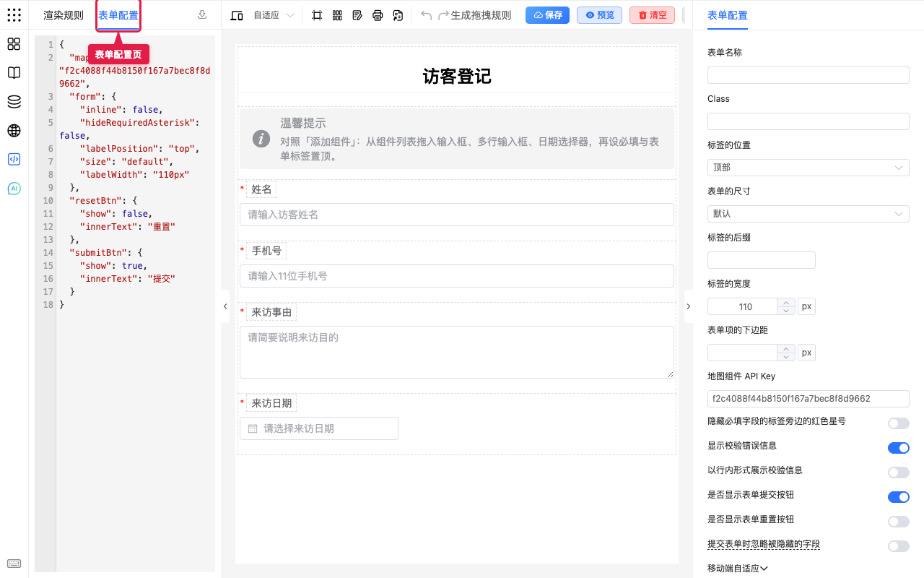Click the edit-form pencil icon in the toolbar

(357, 15)
